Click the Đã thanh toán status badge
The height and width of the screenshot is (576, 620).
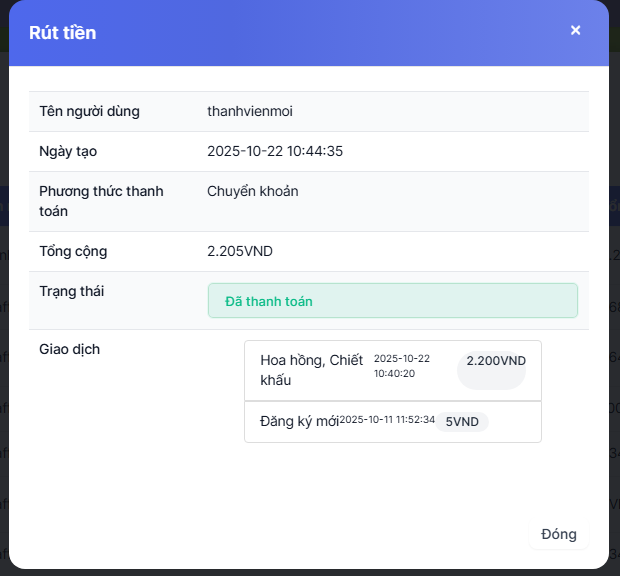pos(392,301)
